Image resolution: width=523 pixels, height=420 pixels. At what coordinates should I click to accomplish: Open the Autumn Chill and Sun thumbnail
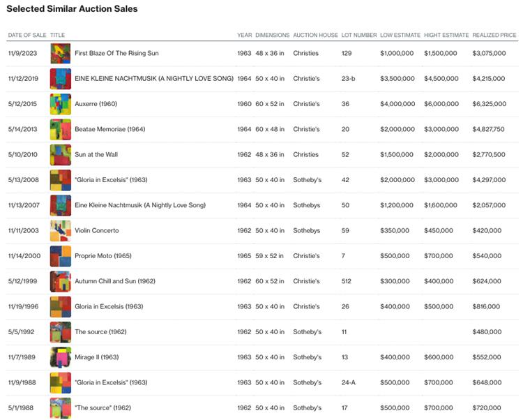[61, 281]
